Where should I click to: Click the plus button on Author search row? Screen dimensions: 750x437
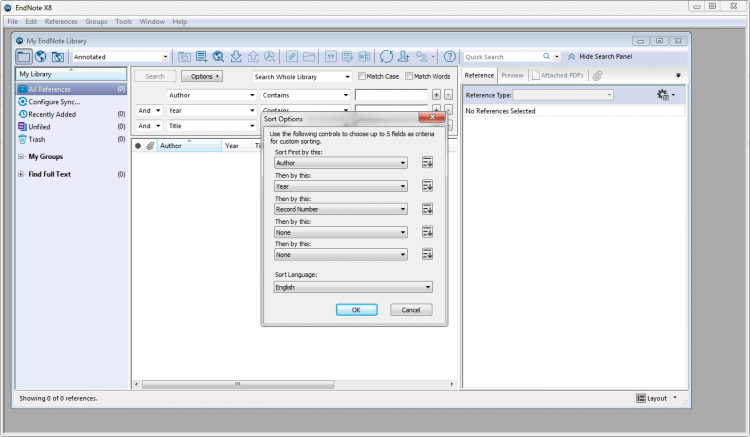click(x=436, y=95)
